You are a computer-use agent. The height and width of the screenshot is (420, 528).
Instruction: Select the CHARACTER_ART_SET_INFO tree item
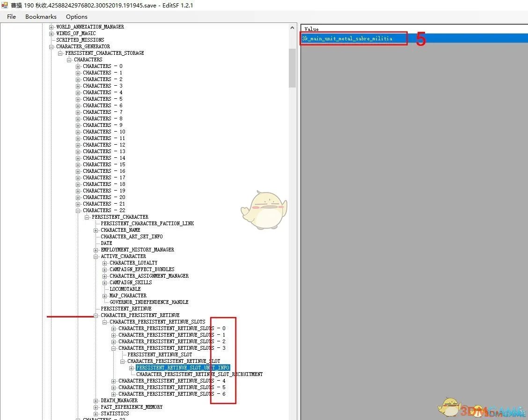[x=132, y=236]
